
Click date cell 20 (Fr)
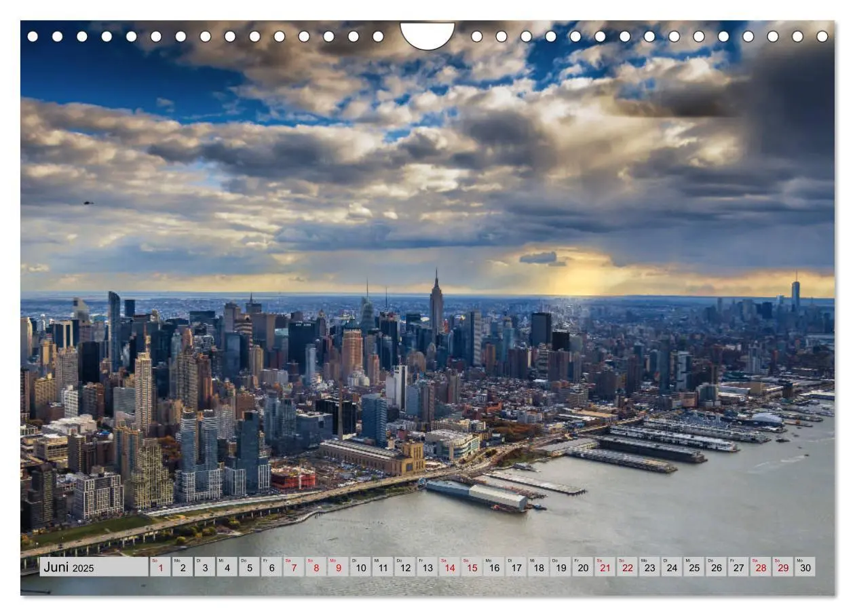click(583, 567)
